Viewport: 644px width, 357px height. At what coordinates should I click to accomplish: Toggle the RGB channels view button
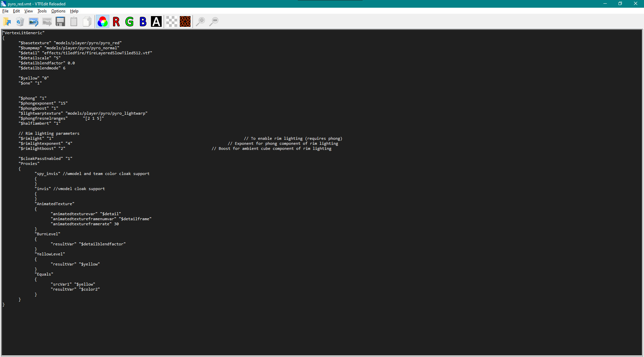(x=102, y=21)
